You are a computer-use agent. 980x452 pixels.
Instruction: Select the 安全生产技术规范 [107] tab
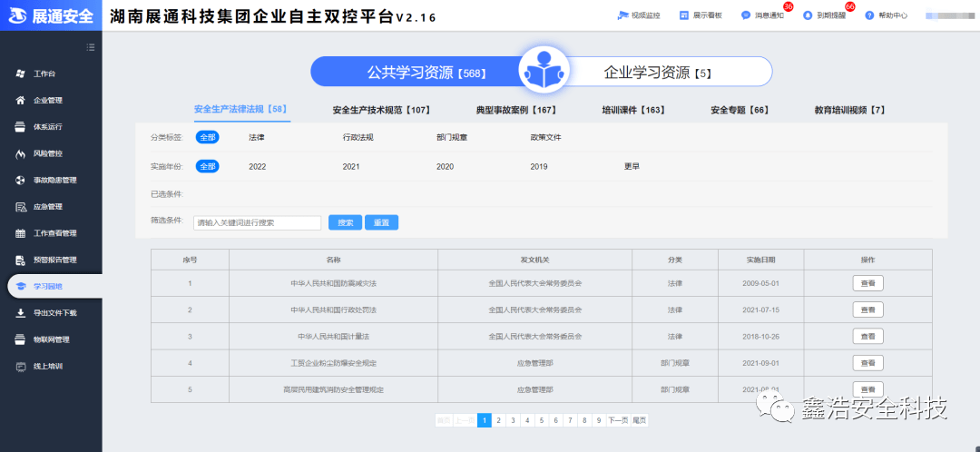coord(381,110)
